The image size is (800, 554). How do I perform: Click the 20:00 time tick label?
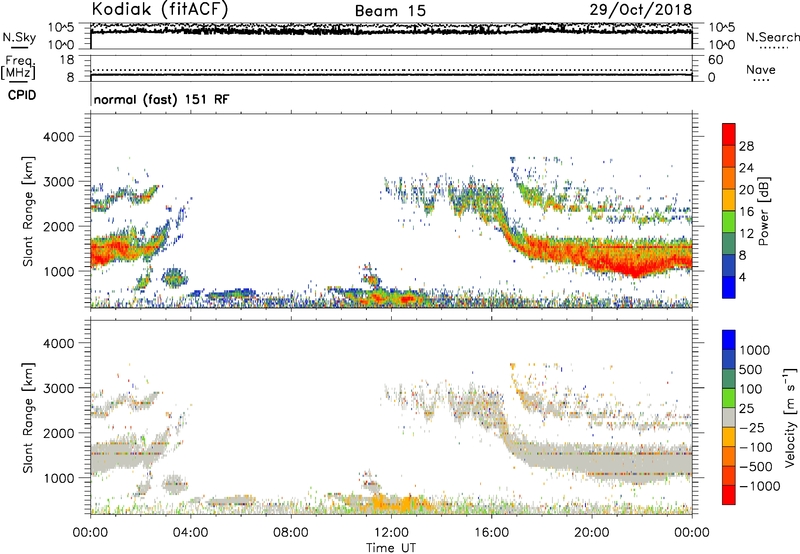(x=591, y=533)
